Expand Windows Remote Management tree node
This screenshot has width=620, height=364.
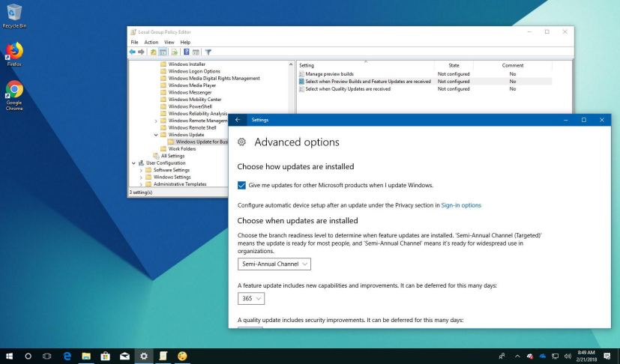[156, 121]
